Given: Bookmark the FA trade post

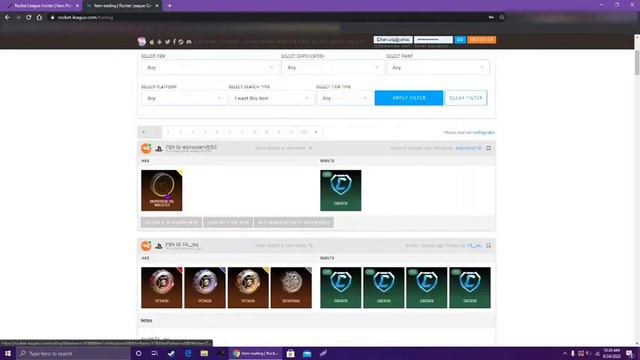Looking at the screenshot, I should (489, 246).
